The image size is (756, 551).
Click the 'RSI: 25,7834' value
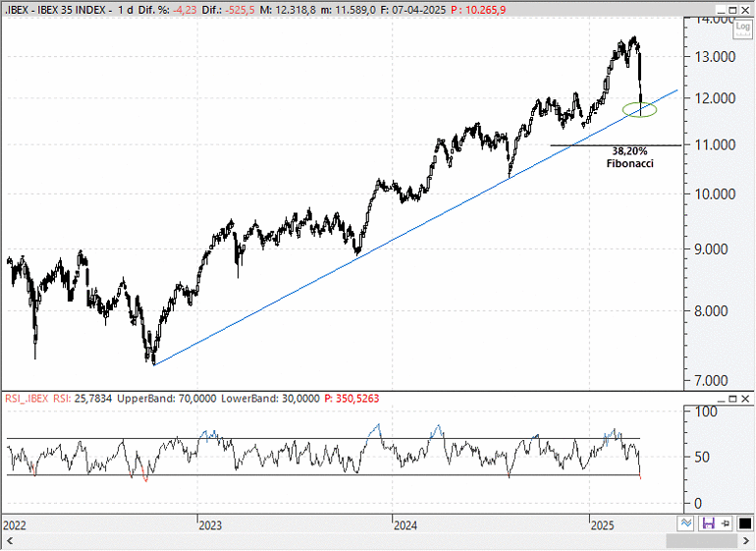pyautogui.click(x=82, y=399)
